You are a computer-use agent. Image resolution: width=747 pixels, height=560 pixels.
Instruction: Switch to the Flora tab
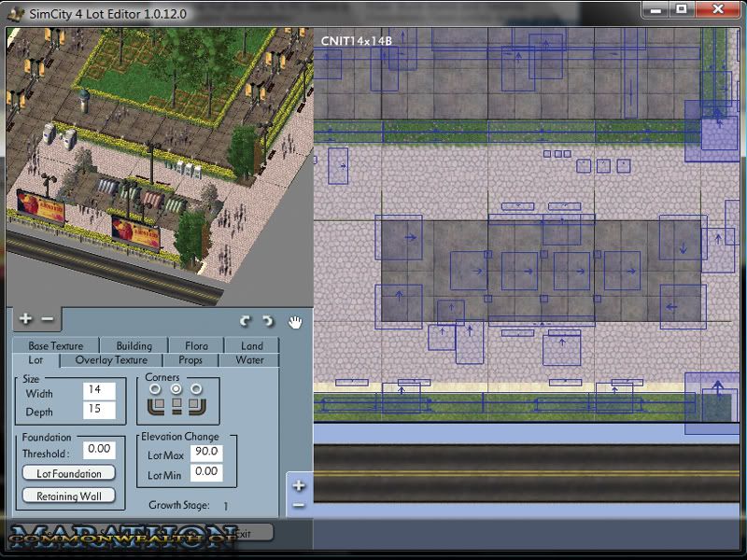point(196,345)
